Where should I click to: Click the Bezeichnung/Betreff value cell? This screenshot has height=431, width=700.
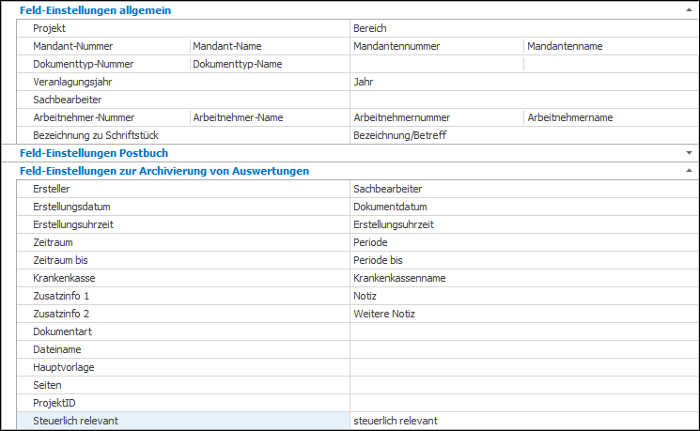(x=524, y=135)
